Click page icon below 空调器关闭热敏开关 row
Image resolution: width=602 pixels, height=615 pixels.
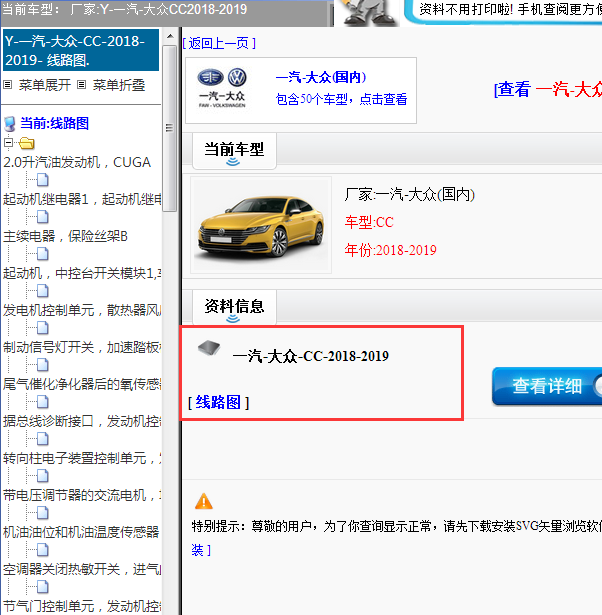[43, 587]
